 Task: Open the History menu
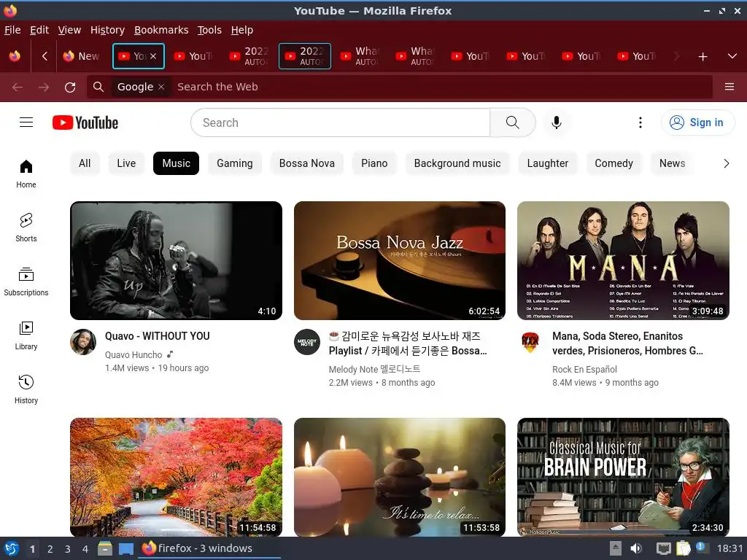click(107, 30)
